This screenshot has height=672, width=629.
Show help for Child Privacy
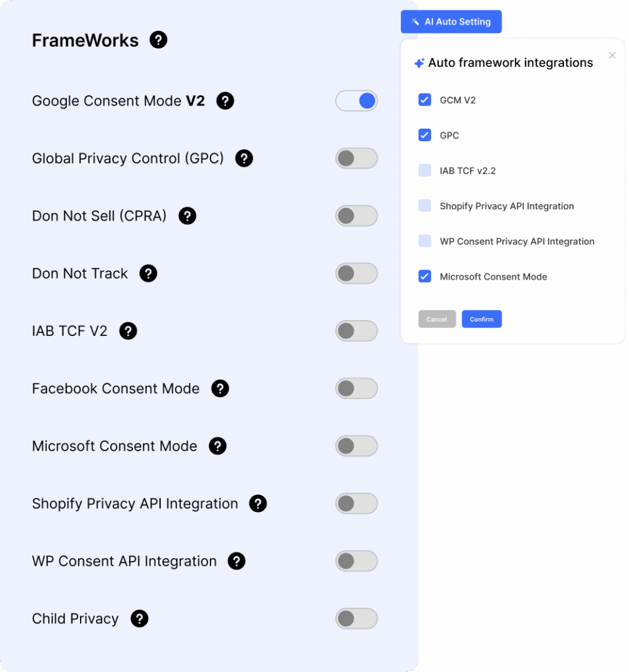point(139,619)
